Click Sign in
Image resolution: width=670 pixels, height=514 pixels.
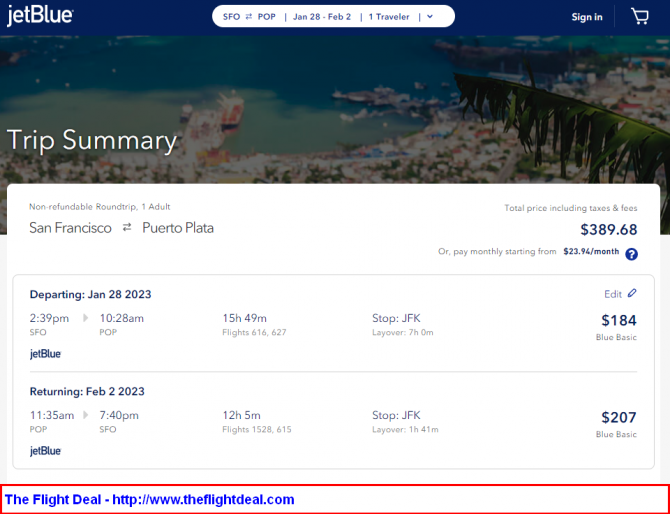[x=587, y=17]
